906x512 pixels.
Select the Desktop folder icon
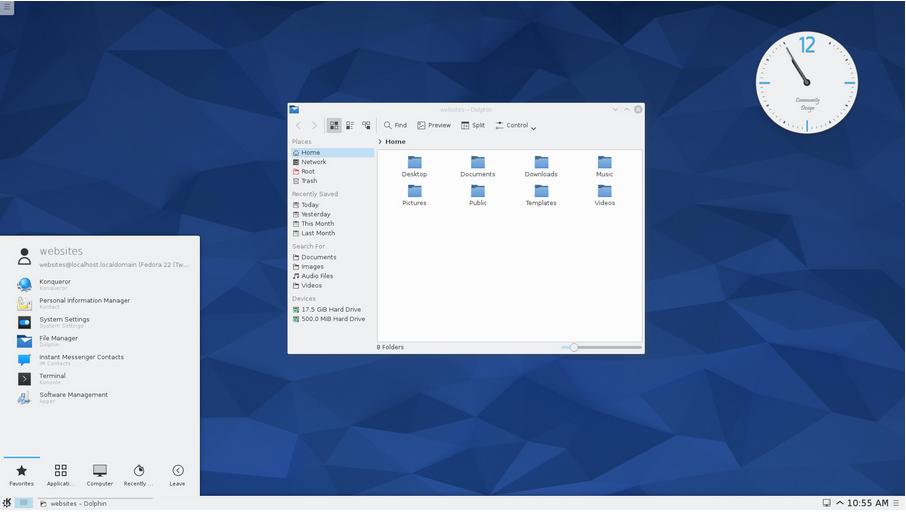(414, 162)
